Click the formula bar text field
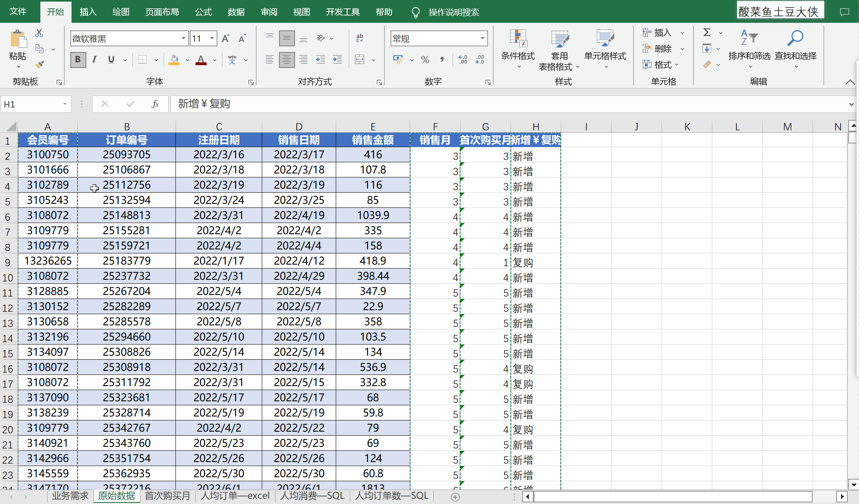Image resolution: width=859 pixels, height=504 pixels. [480, 104]
